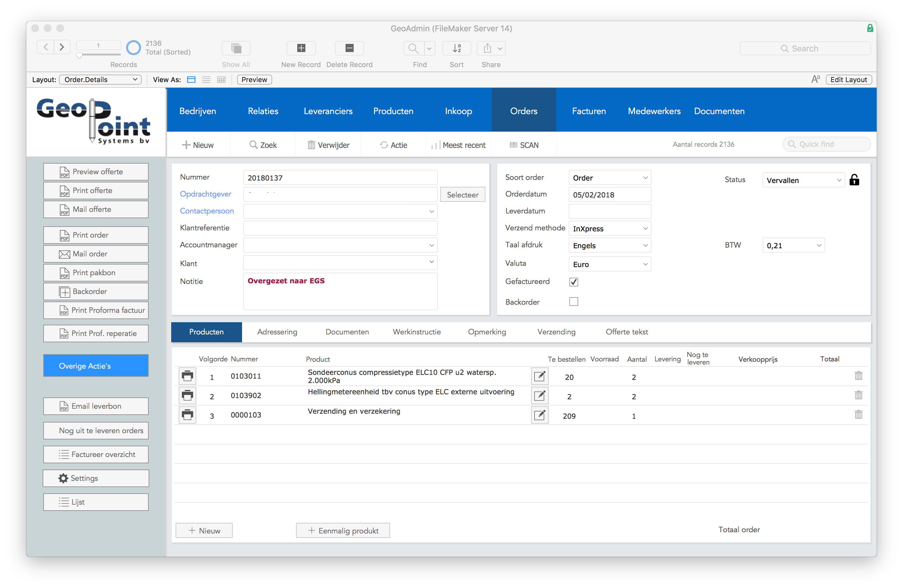Screen dimensions: 903x588
Task: Click the Overige Actie's button
Action: [x=96, y=366]
